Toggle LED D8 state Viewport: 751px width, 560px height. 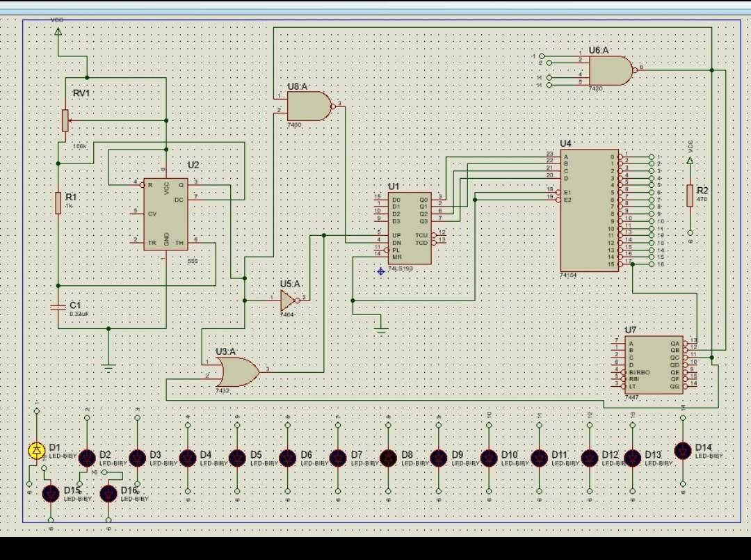click(387, 458)
